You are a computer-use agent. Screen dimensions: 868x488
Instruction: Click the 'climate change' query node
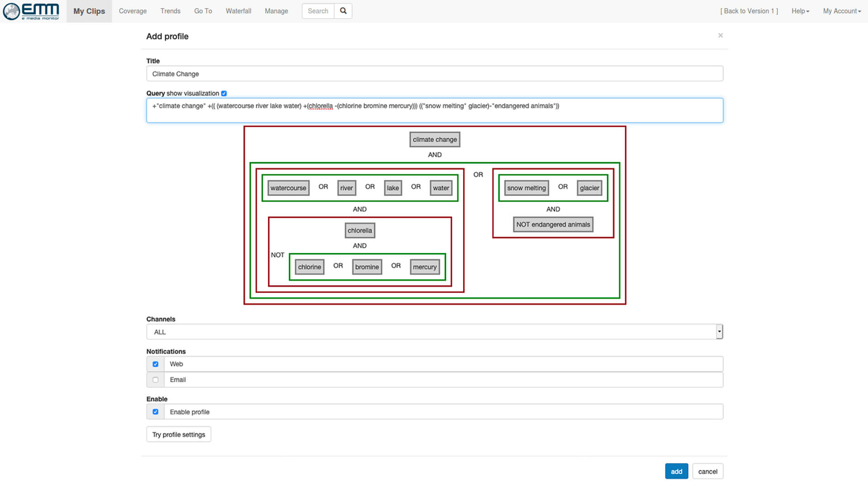tap(434, 140)
